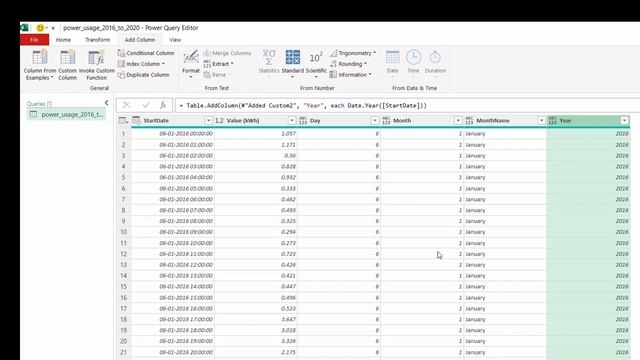Click Invoke Custom Function icon

coord(97,58)
